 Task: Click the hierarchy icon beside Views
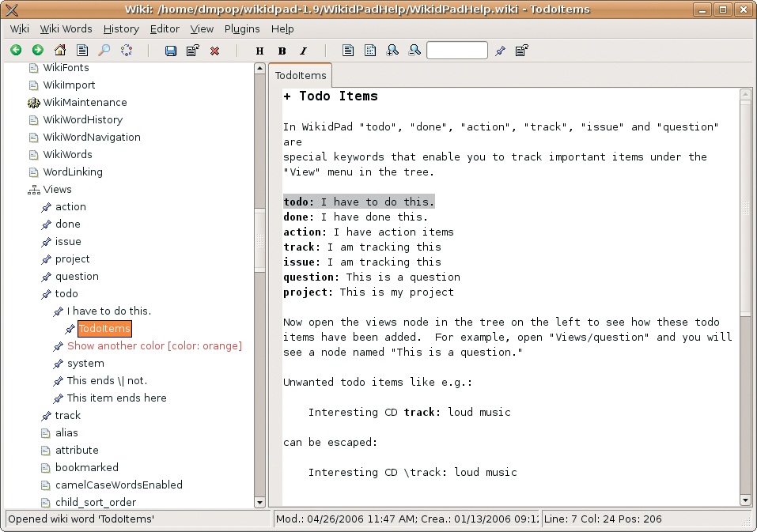[x=34, y=190]
